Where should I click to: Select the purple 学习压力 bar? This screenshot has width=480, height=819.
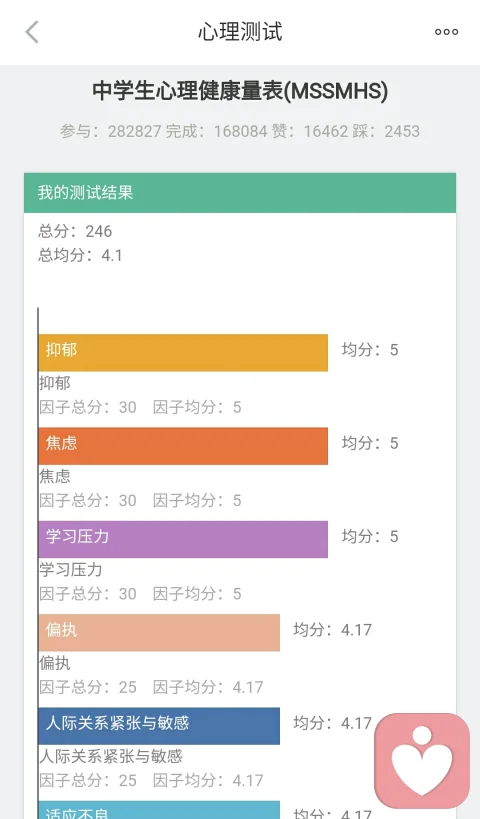[183, 539]
